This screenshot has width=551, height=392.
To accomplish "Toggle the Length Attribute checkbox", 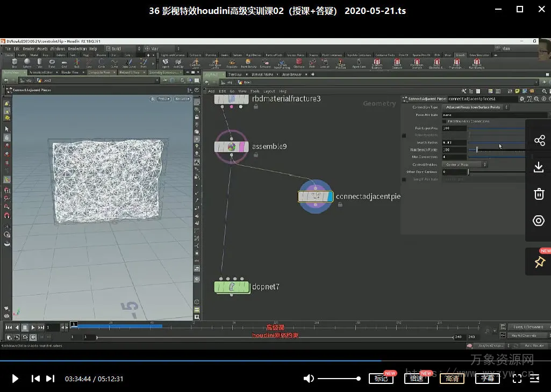I will coord(404,179).
